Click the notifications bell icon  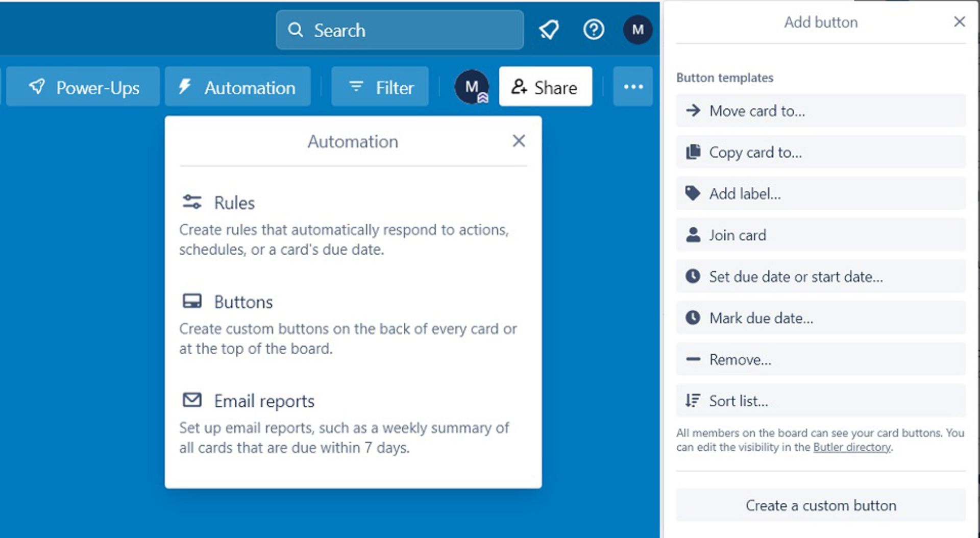point(549,30)
